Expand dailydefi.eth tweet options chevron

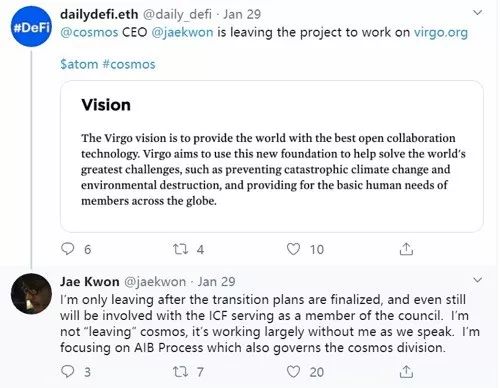click(478, 13)
